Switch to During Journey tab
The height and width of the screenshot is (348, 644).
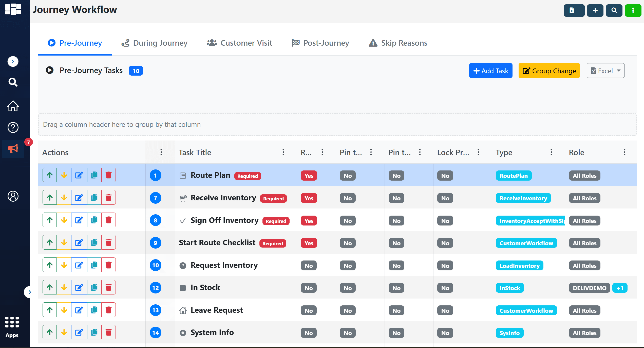[x=154, y=43]
